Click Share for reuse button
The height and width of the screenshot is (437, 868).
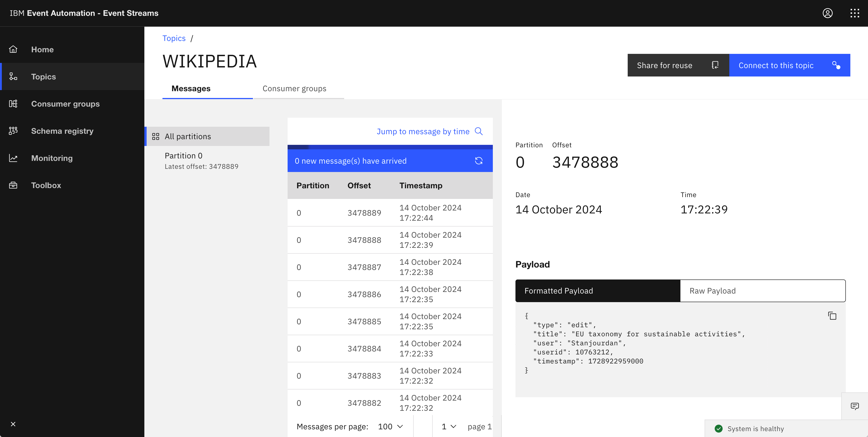[678, 65]
